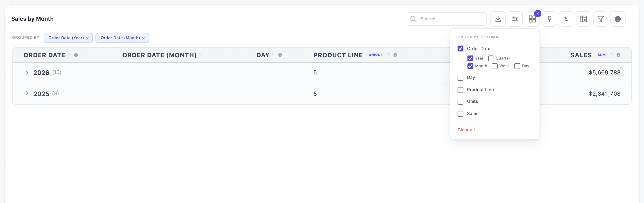Viewport: 644px width, 203px height.
Task: Uncheck the Year sub-option checkbox
Action: tap(470, 58)
